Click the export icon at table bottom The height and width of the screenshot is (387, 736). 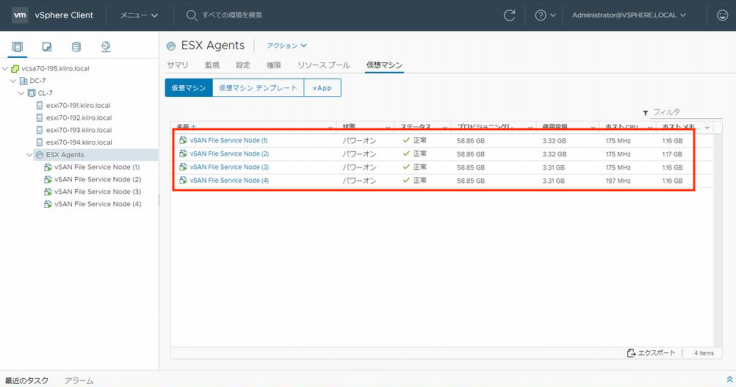coord(631,353)
